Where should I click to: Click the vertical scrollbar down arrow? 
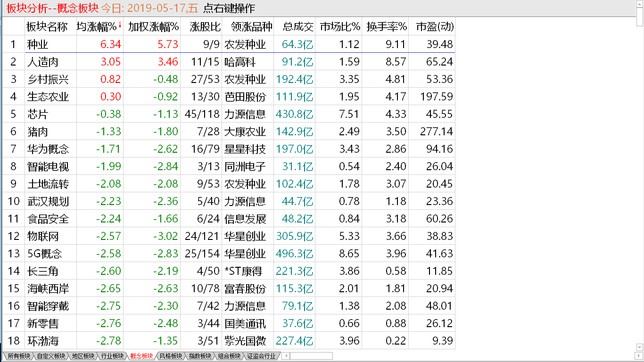point(639,347)
